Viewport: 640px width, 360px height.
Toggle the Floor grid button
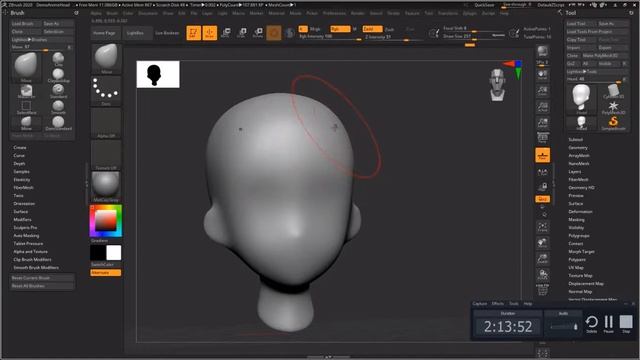(542, 156)
